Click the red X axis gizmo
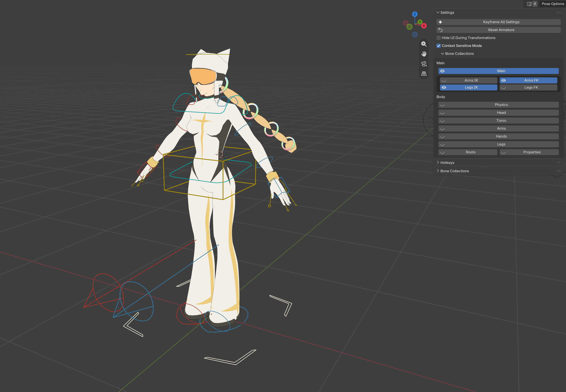Viewport: 566px width, 392px height. click(424, 26)
